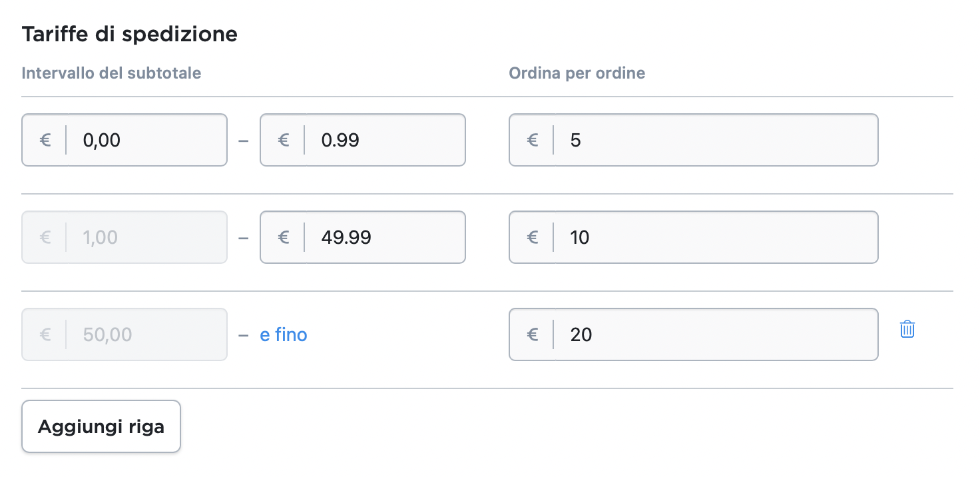The height and width of the screenshot is (477, 980).
Task: Click euro symbol in the 0,00 field
Action: tap(45, 141)
